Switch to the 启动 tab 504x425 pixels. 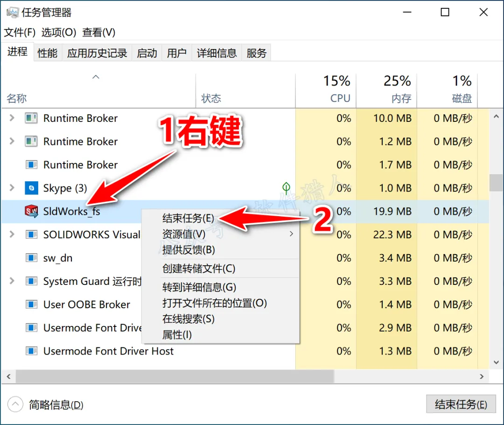point(147,53)
